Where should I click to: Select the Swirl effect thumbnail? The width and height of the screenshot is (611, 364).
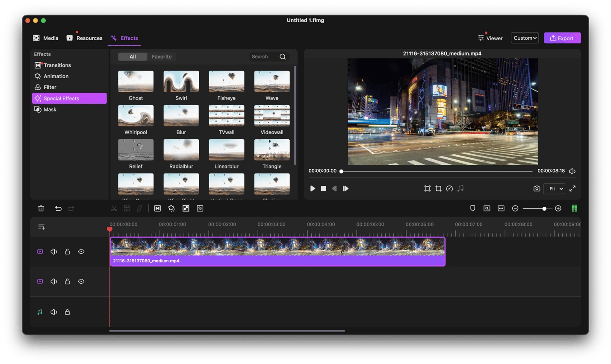(x=181, y=82)
